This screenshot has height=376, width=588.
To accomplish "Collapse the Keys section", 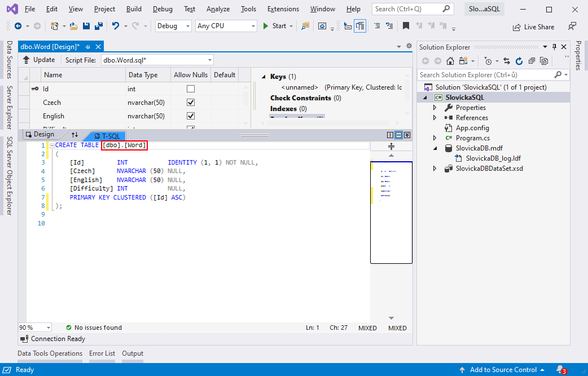I will [x=264, y=77].
